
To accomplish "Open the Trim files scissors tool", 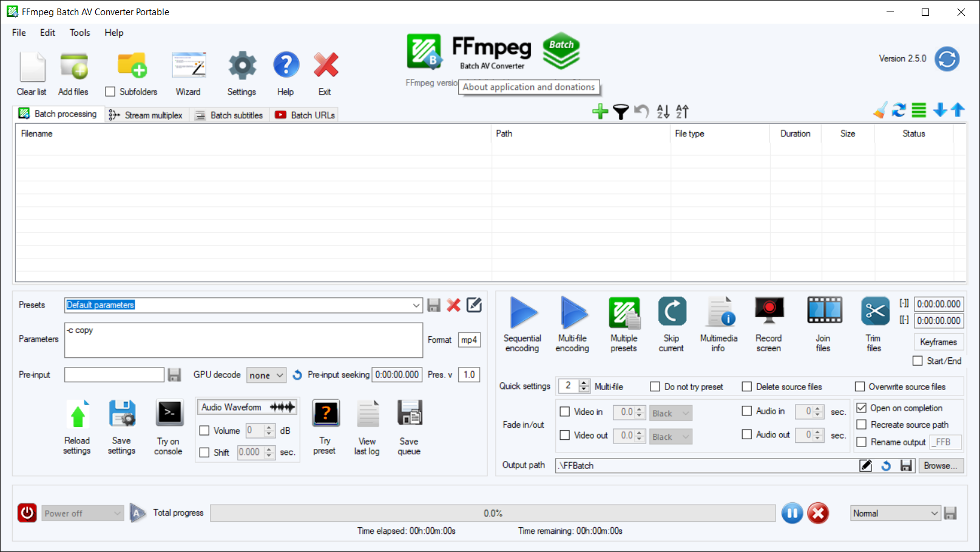I will pos(875,312).
